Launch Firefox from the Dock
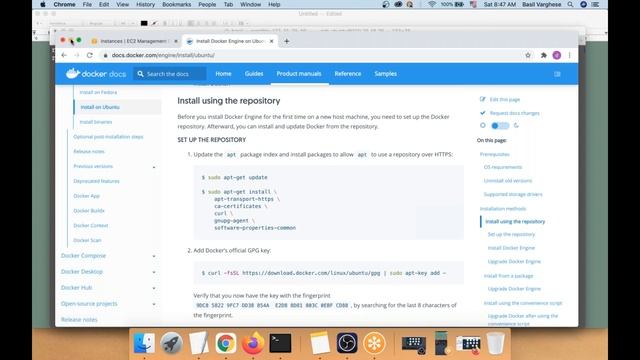Image resolution: width=640 pixels, height=360 pixels. coord(253,343)
